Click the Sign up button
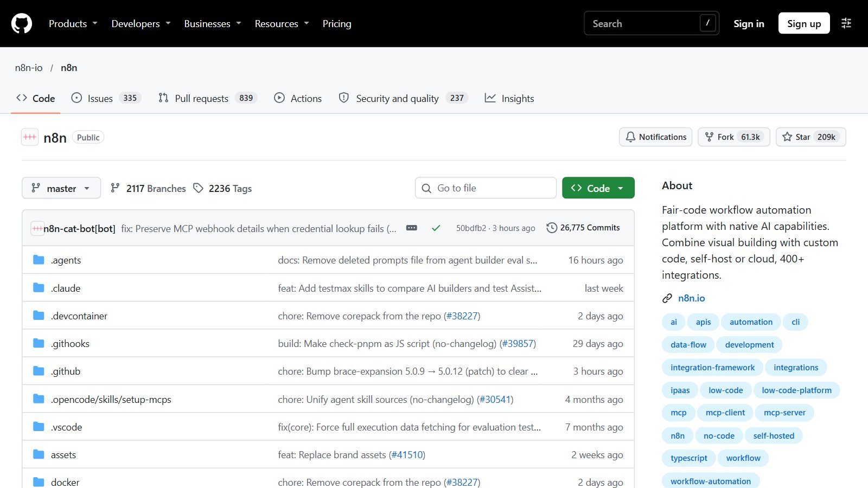868x488 pixels. click(x=804, y=23)
